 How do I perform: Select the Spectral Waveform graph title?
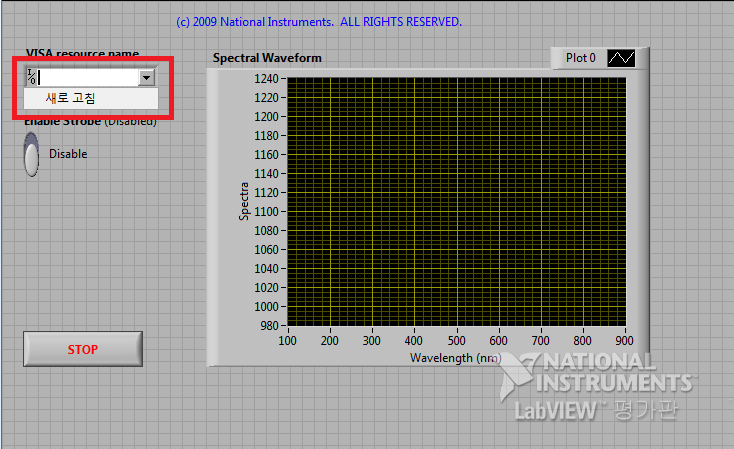point(267,58)
